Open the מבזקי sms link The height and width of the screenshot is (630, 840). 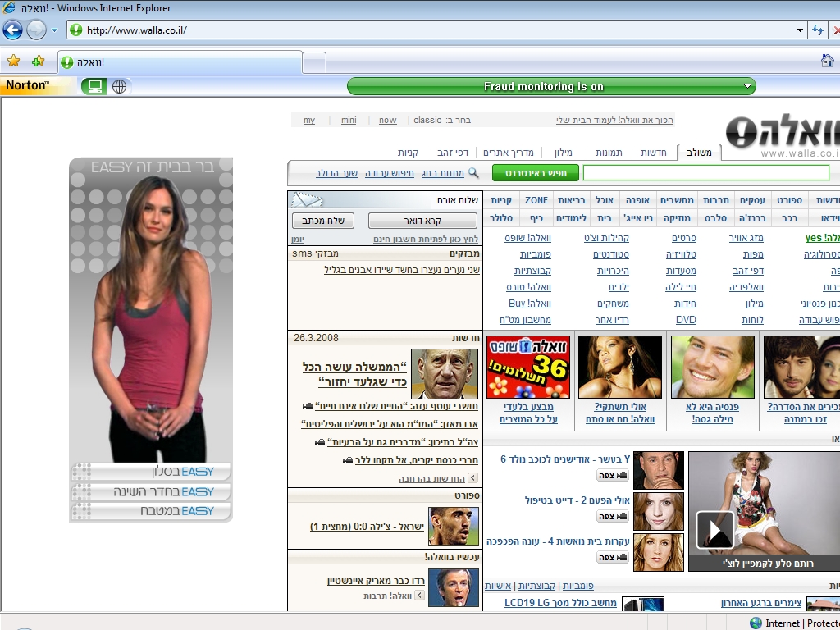315,253
